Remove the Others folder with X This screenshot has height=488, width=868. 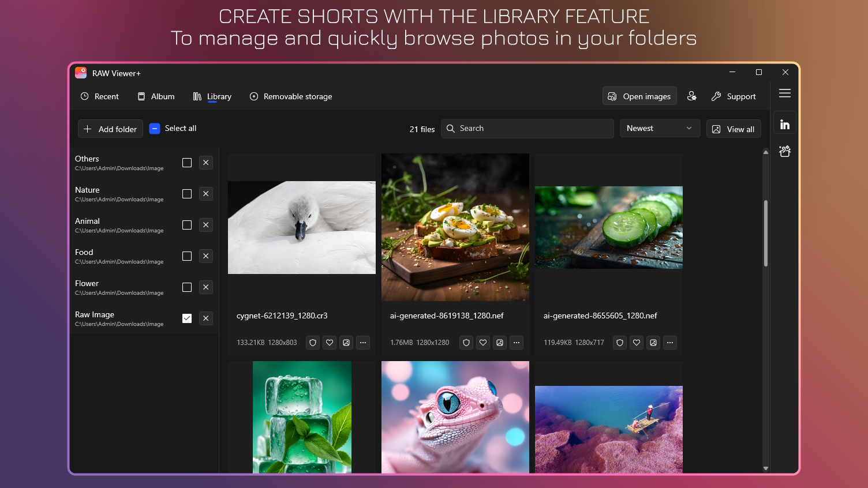click(x=206, y=163)
